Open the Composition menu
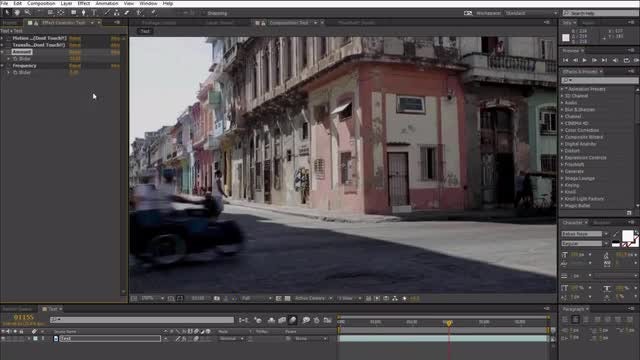 41,3
